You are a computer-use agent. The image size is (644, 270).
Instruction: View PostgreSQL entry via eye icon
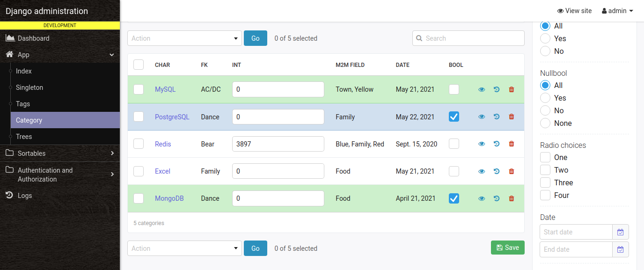[482, 117]
